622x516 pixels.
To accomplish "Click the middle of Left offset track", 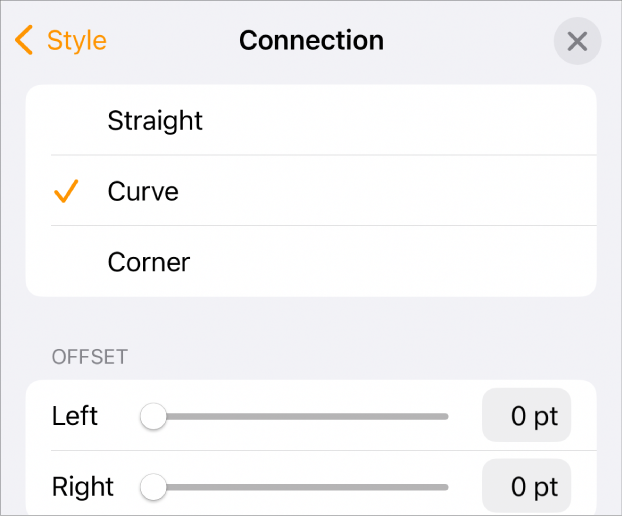I will pyautogui.click(x=300, y=416).
